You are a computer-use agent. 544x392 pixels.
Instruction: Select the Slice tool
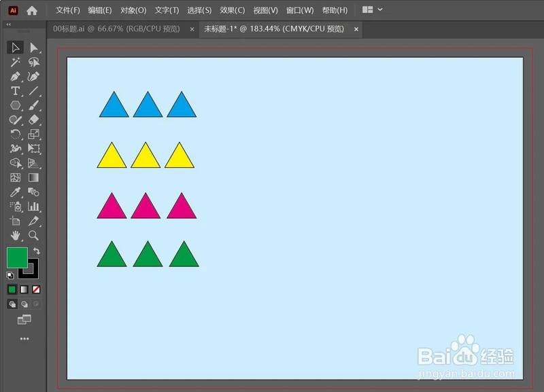[x=33, y=221]
